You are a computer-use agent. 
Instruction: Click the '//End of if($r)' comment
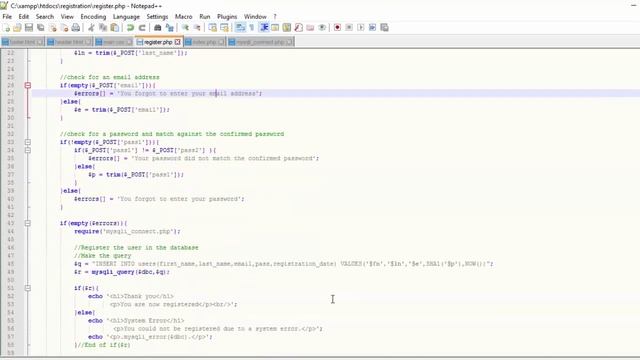(105, 345)
